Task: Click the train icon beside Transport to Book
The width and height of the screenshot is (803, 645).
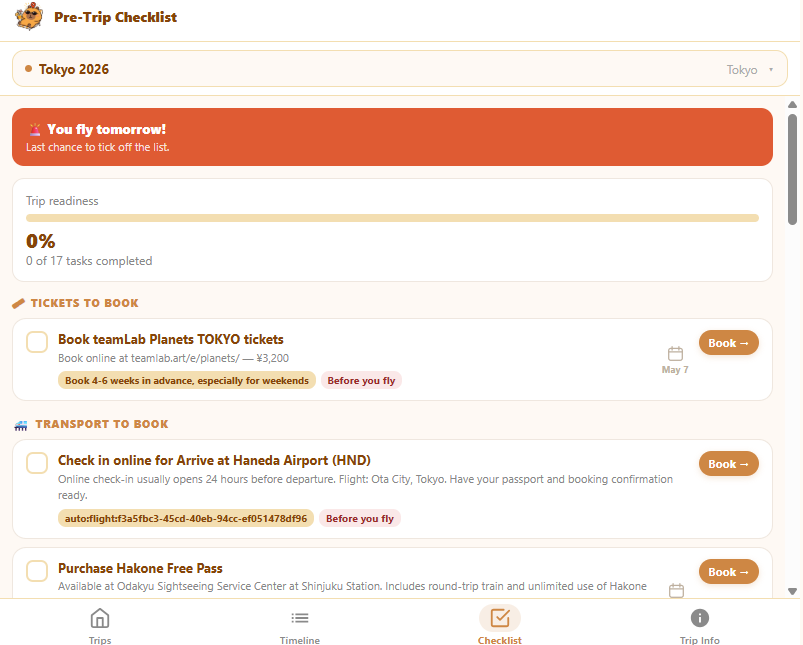Action: point(20,425)
